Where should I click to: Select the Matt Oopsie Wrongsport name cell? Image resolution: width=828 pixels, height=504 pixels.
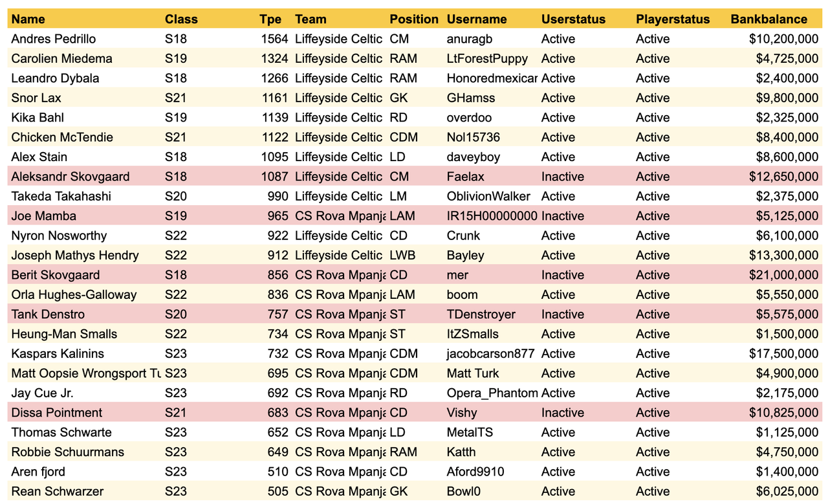click(x=86, y=373)
